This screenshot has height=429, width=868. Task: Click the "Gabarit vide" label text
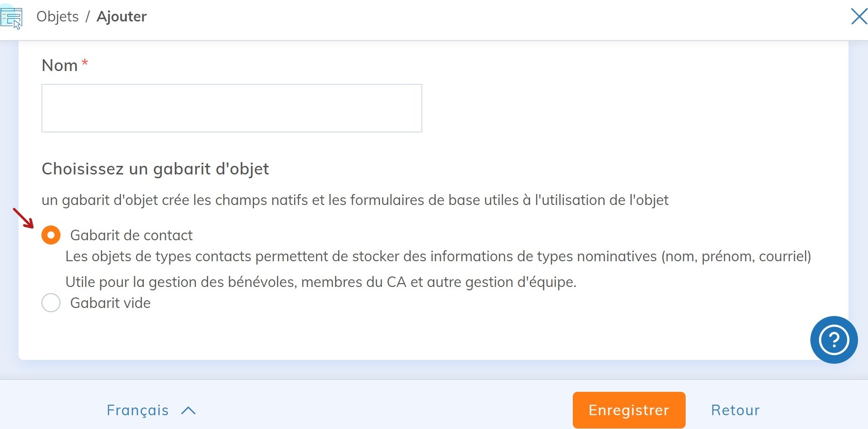point(110,303)
